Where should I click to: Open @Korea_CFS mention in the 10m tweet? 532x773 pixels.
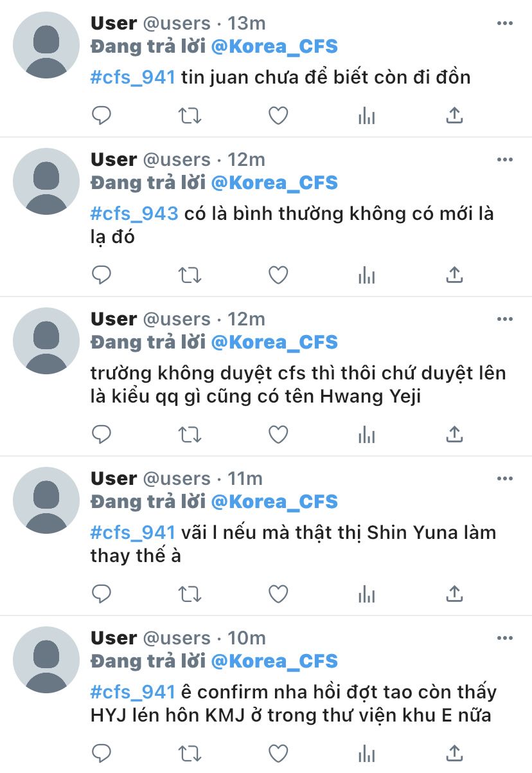(274, 662)
